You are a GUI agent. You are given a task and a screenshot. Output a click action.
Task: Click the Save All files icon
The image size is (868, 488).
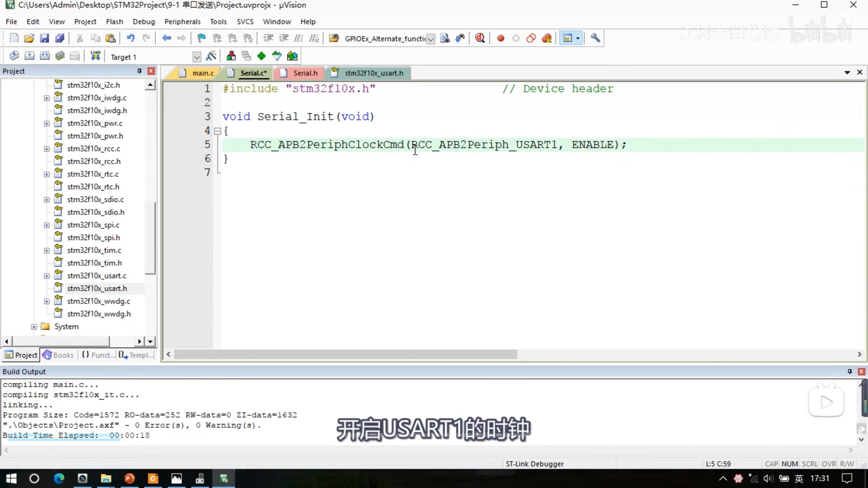click(60, 38)
